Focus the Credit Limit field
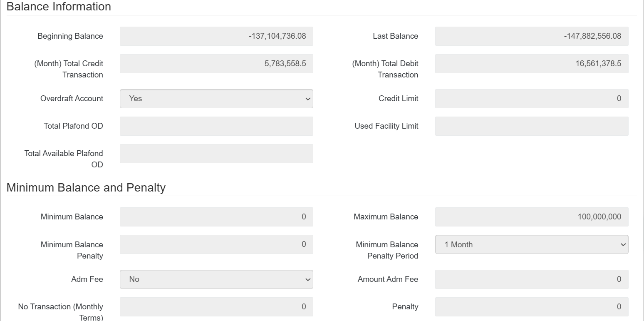 coord(531,99)
